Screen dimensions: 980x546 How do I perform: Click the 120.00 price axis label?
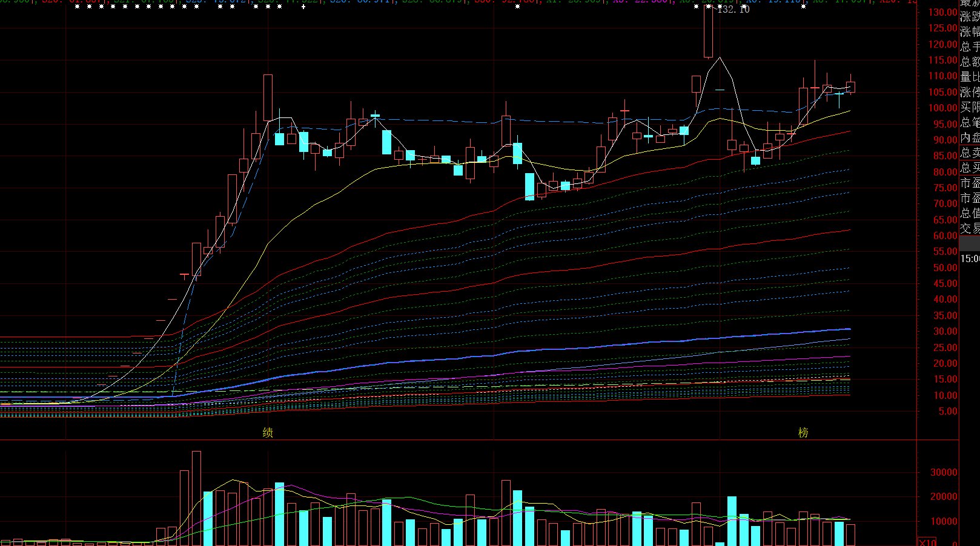[943, 44]
